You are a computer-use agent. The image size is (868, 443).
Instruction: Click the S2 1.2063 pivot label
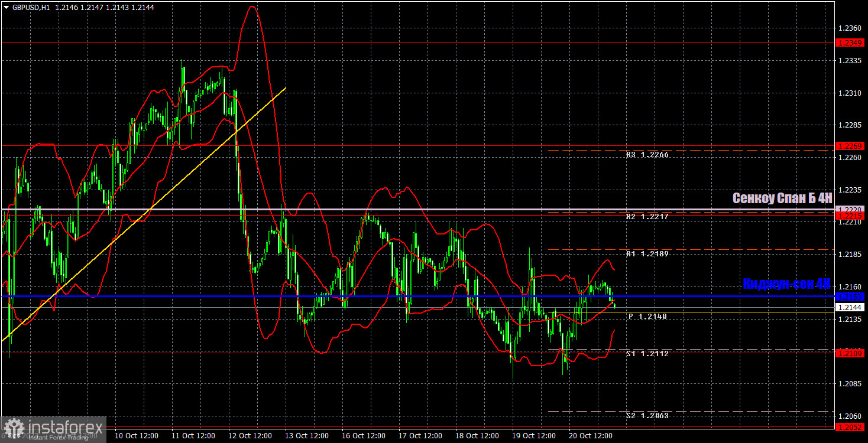(x=647, y=416)
